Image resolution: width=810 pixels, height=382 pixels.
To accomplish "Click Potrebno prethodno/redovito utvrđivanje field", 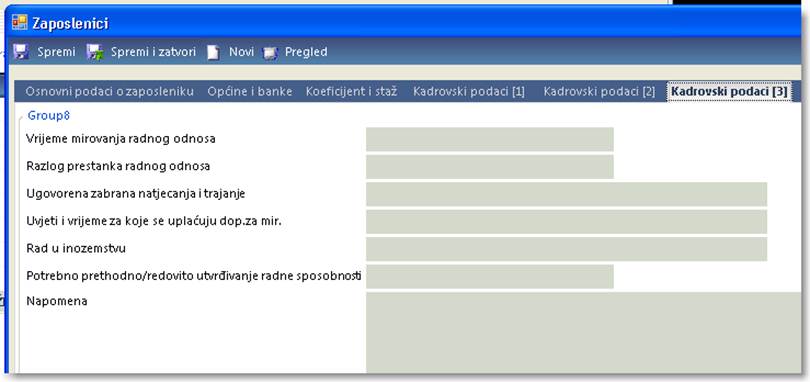I will click(490, 276).
